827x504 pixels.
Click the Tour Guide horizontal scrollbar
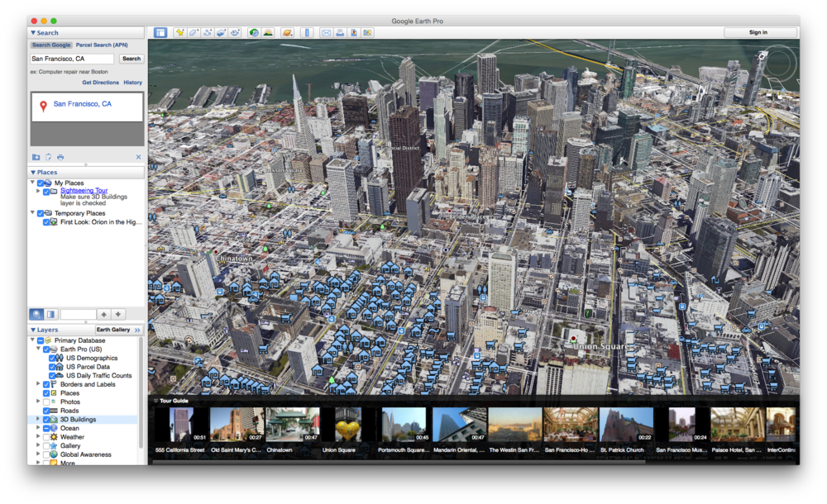pos(399,463)
